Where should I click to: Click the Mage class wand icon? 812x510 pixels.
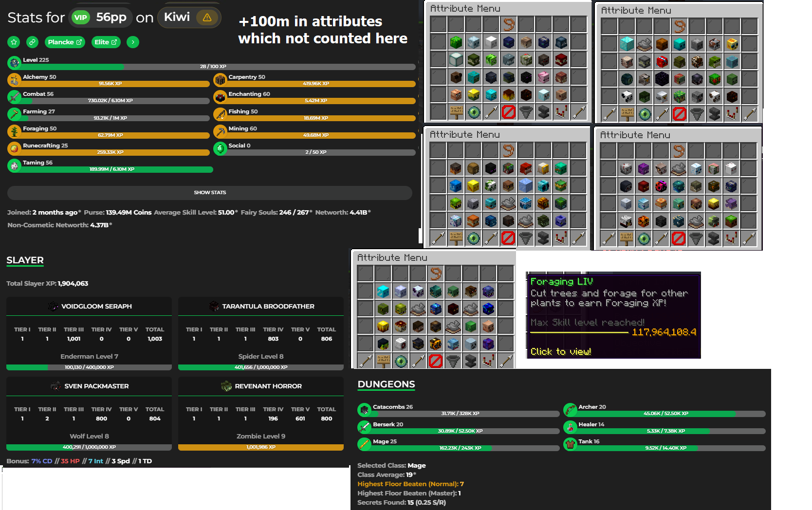click(x=364, y=444)
